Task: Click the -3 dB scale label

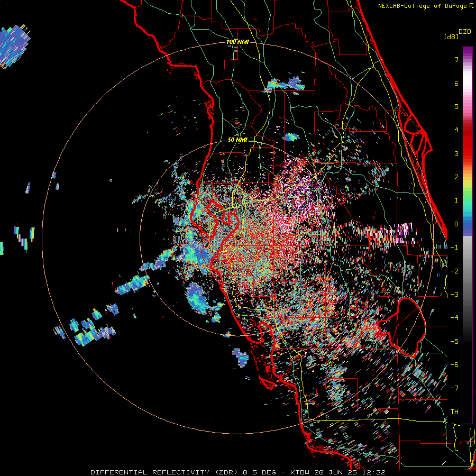Action: pyautogui.click(x=454, y=294)
